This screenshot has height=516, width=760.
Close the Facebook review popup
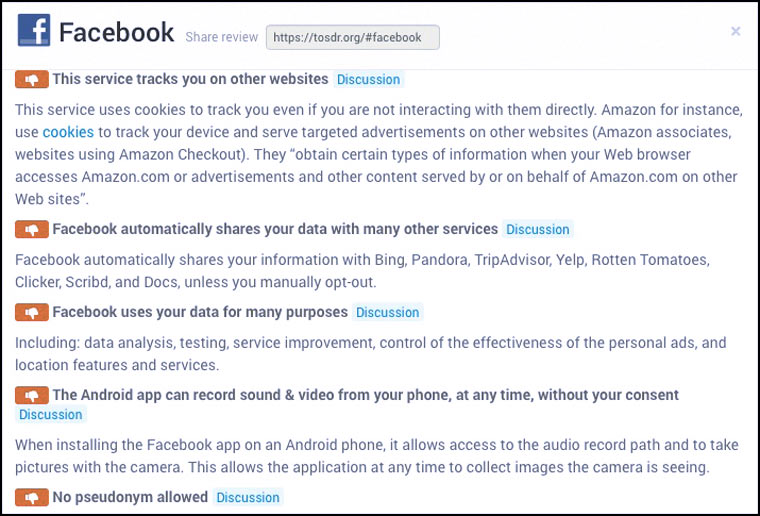click(x=735, y=32)
